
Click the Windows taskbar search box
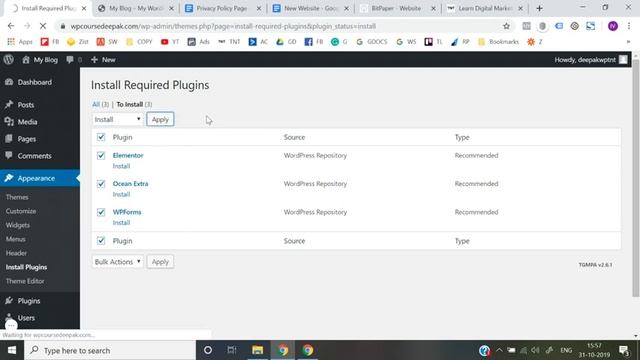click(x=110, y=350)
